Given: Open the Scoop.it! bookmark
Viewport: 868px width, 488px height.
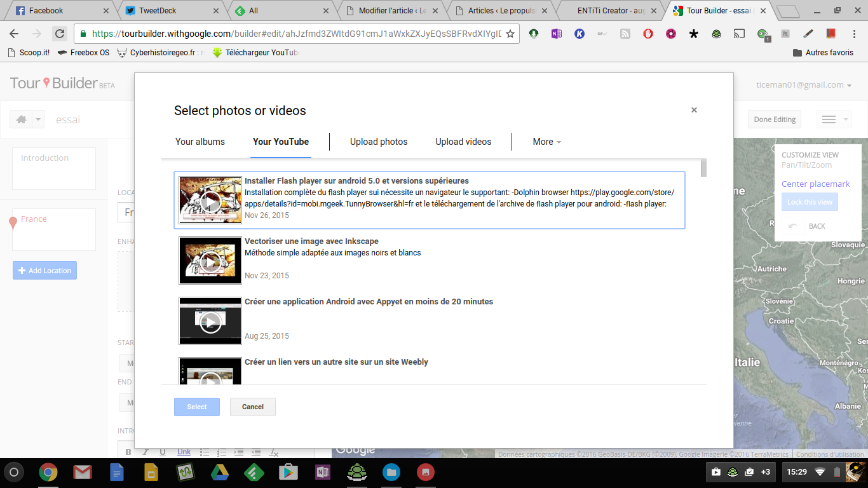Looking at the screenshot, I should click(x=29, y=53).
